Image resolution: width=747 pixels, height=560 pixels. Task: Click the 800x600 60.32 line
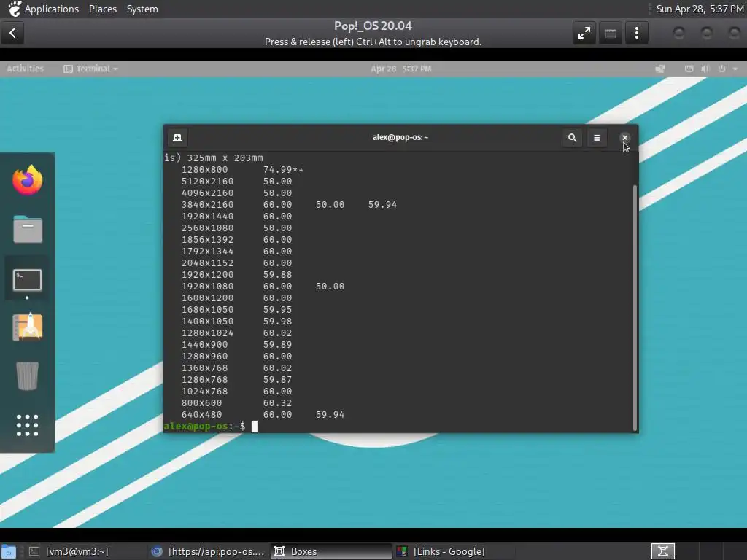click(236, 402)
